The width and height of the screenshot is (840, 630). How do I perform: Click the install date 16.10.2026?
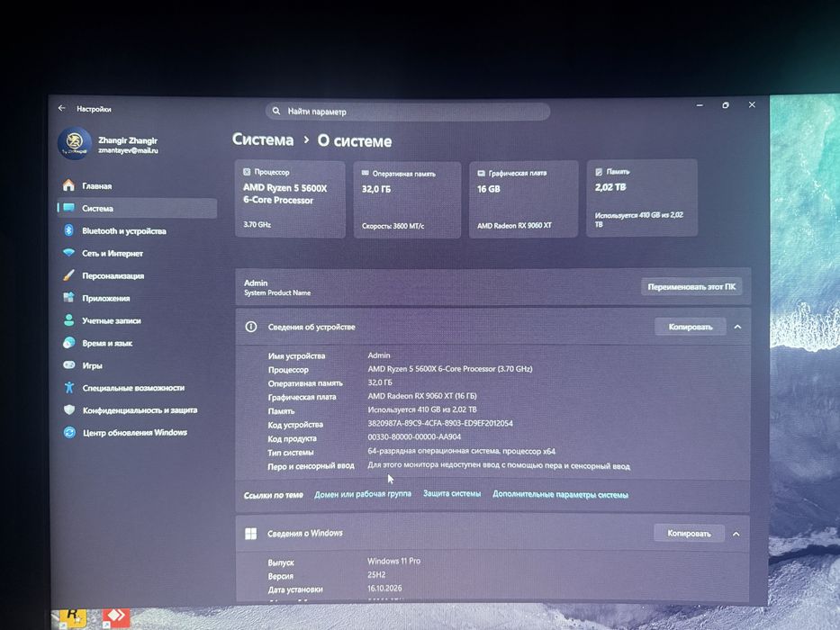384,589
